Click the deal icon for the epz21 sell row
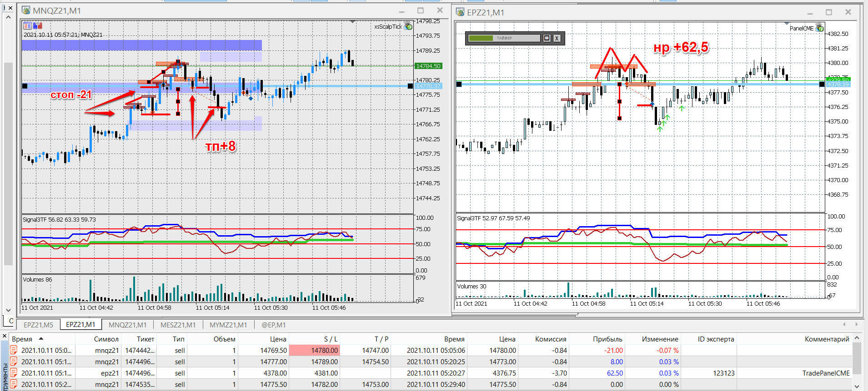868x391 pixels. 14,373
